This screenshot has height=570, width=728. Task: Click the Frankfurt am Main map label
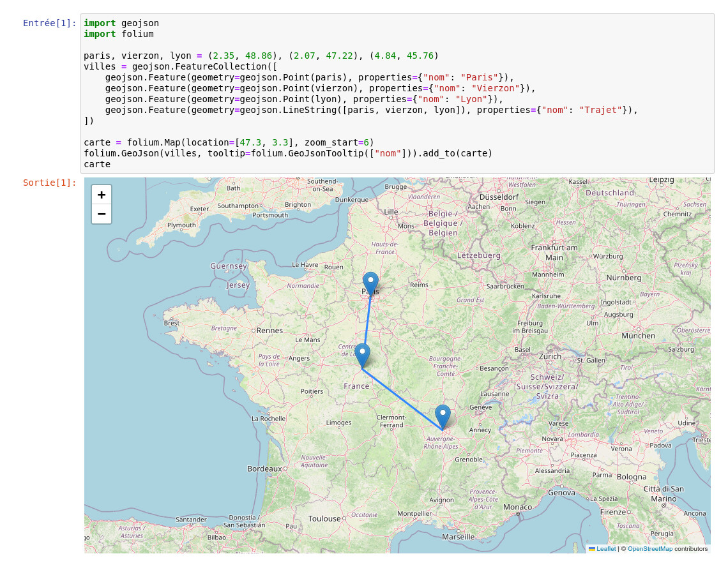[x=554, y=253]
